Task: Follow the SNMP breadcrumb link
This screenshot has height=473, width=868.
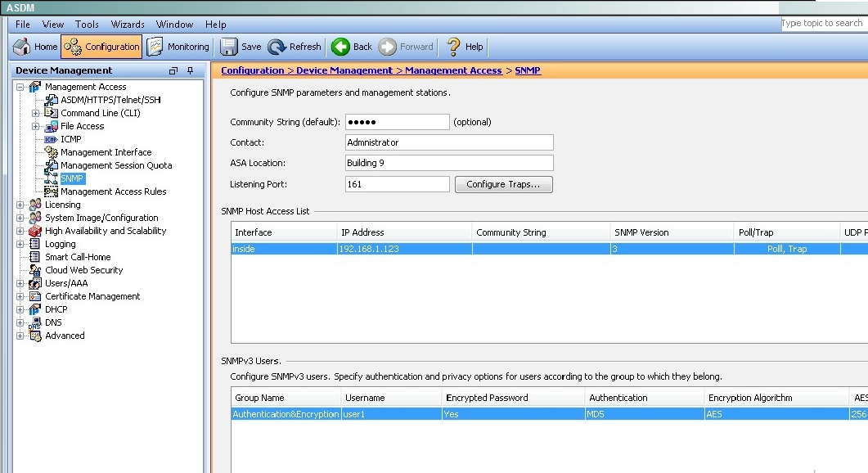Action: [x=528, y=70]
